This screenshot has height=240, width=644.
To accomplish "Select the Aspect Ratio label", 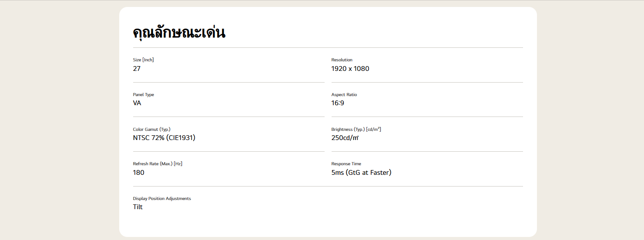I will click(344, 95).
